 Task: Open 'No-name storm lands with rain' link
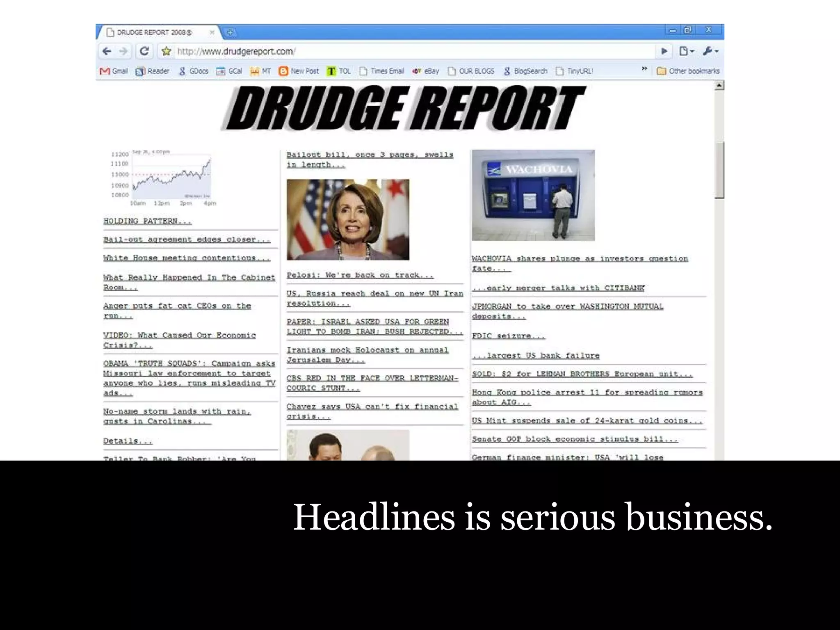177,416
